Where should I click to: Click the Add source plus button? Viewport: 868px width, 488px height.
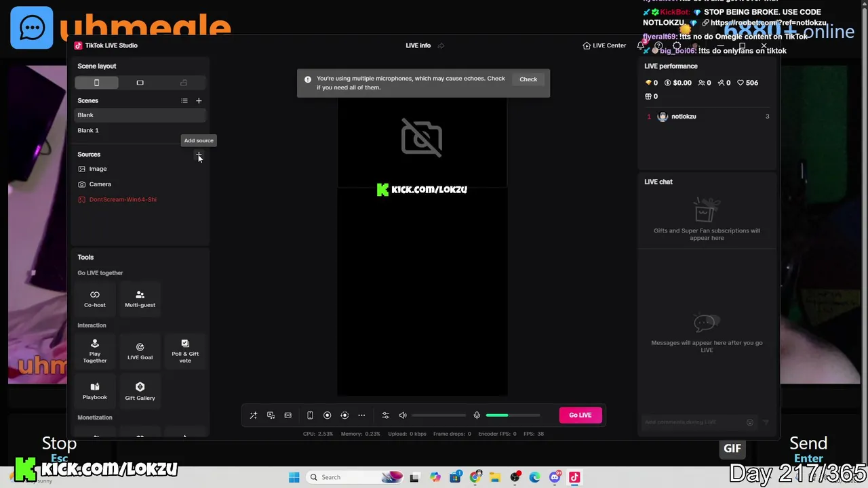point(199,155)
